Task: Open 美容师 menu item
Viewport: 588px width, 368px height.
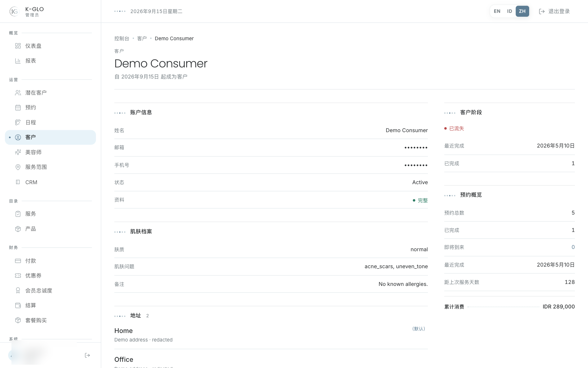Action: [x=50, y=152]
